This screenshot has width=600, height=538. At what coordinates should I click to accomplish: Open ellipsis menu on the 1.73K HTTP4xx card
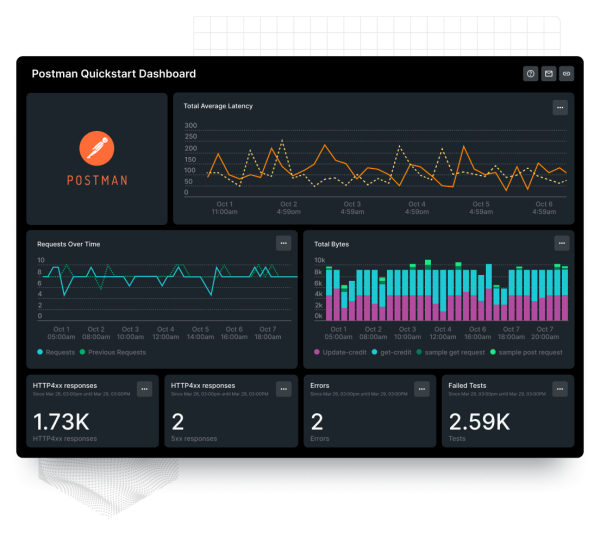[144, 389]
